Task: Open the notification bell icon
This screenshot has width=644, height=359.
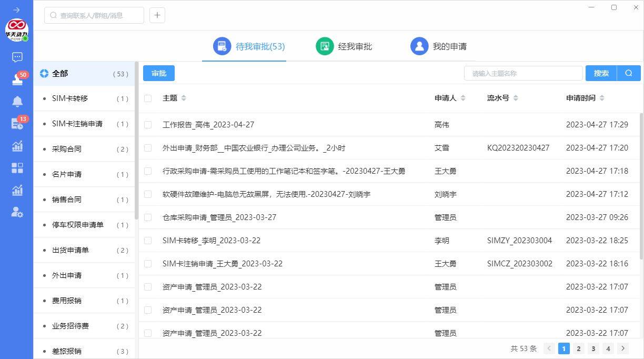Action: pyautogui.click(x=17, y=102)
